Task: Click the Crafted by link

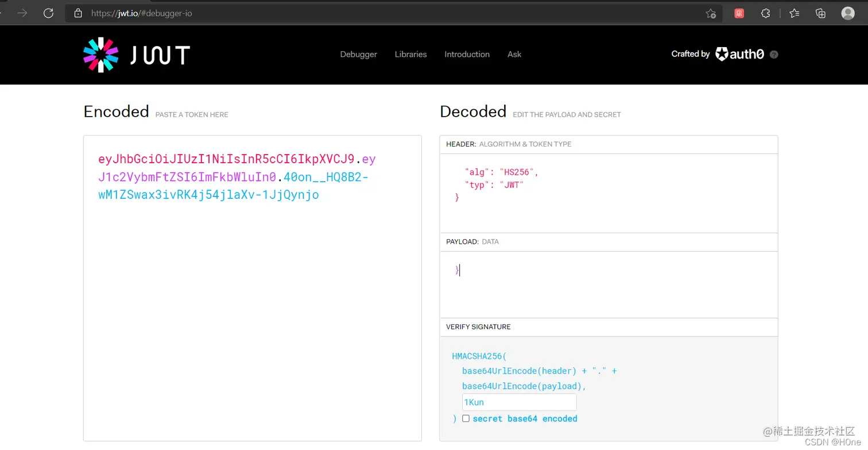Action: click(x=691, y=54)
